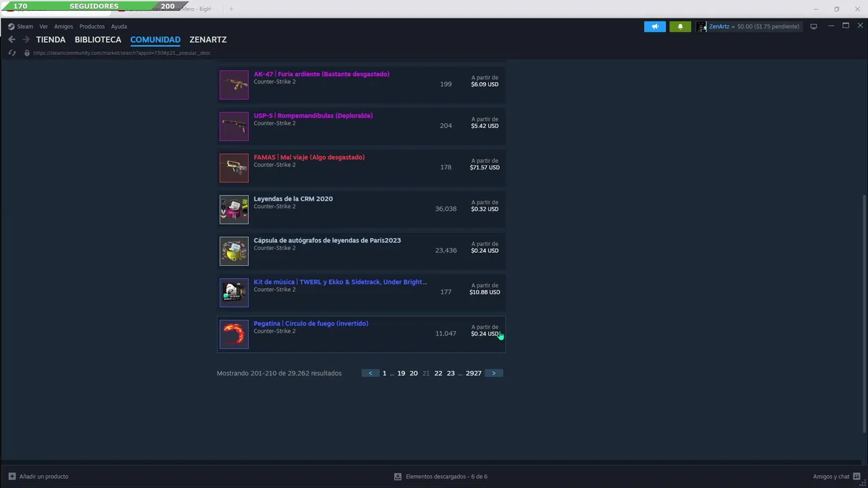Viewport: 868px width, 488px height.
Task: Click the Leyendas CRM 2020 capsule thumbnail
Action: [234, 209]
